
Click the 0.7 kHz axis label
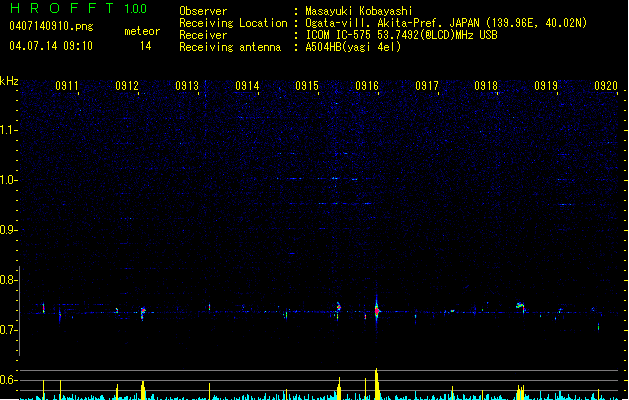(x=8, y=330)
